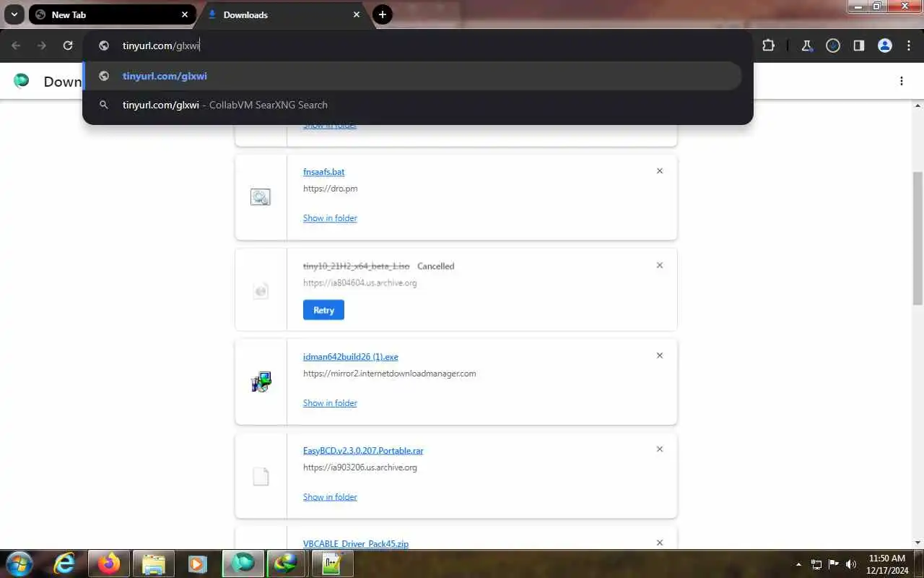Screen dimensions: 924x578
Task: Click the https://dro.pm source text
Action: pyautogui.click(x=330, y=189)
